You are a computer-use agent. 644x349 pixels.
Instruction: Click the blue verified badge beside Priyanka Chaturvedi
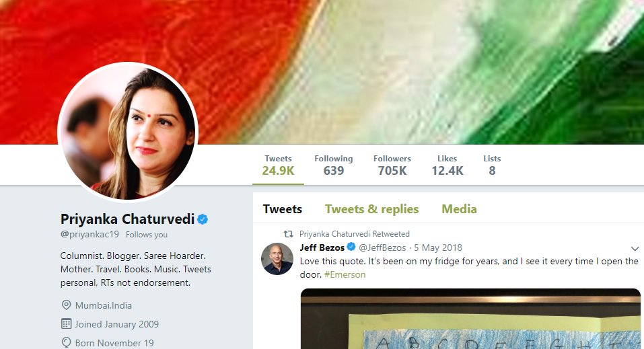(203, 219)
